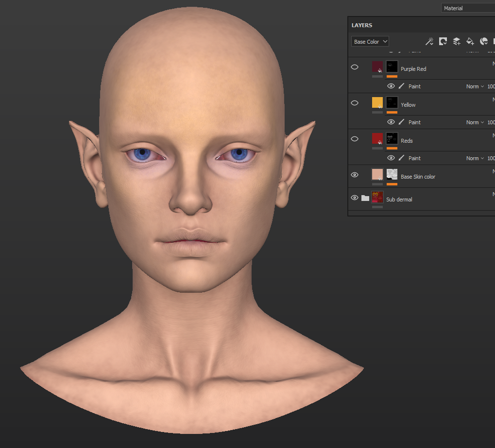Open Norm blend dropdown for Reds Paint
This screenshot has width=495, height=448.
click(475, 158)
